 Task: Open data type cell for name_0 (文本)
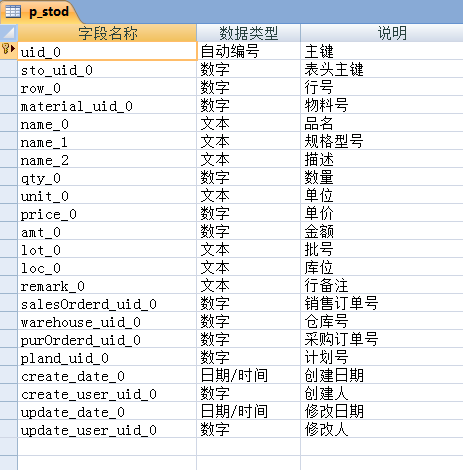point(249,123)
